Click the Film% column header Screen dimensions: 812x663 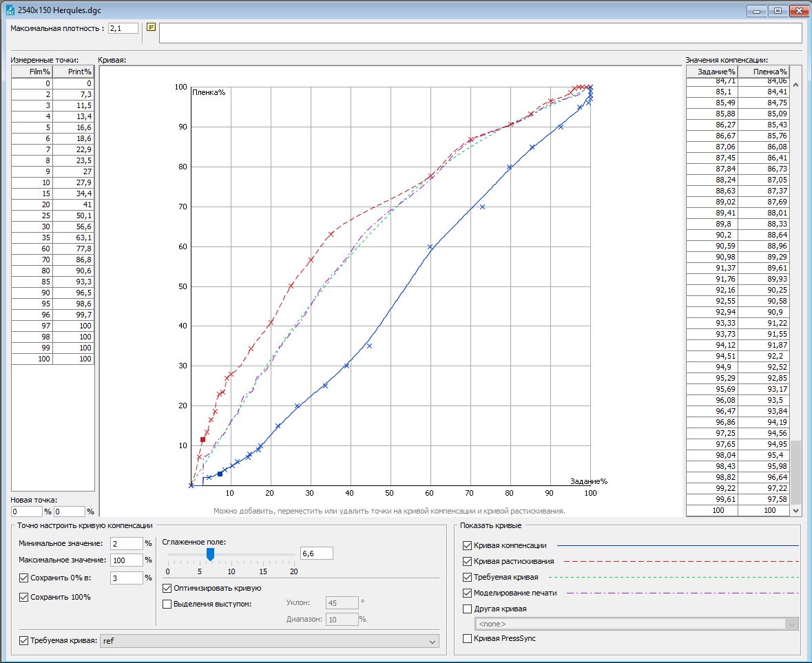tap(32, 72)
